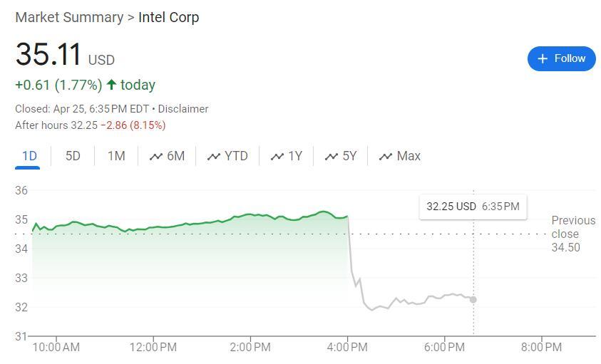Click the green up arrow icon

click(111, 85)
